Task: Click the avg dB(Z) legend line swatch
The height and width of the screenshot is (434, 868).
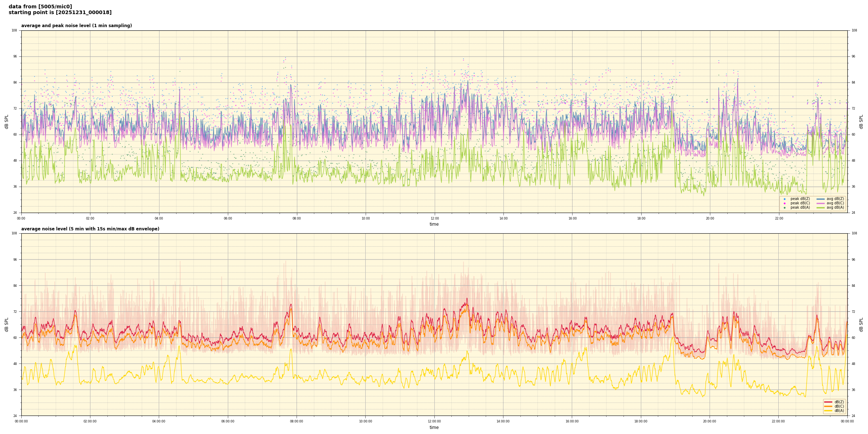Action: [x=821, y=199]
